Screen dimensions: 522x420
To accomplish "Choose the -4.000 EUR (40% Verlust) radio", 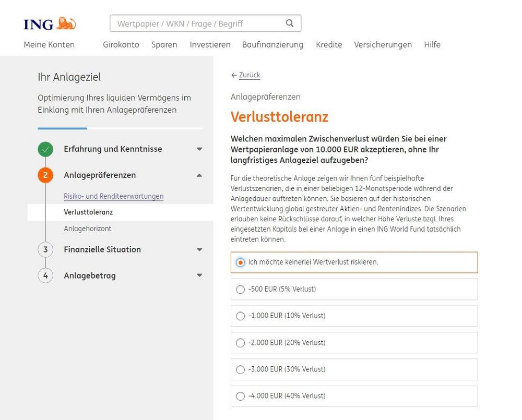I will (240, 397).
